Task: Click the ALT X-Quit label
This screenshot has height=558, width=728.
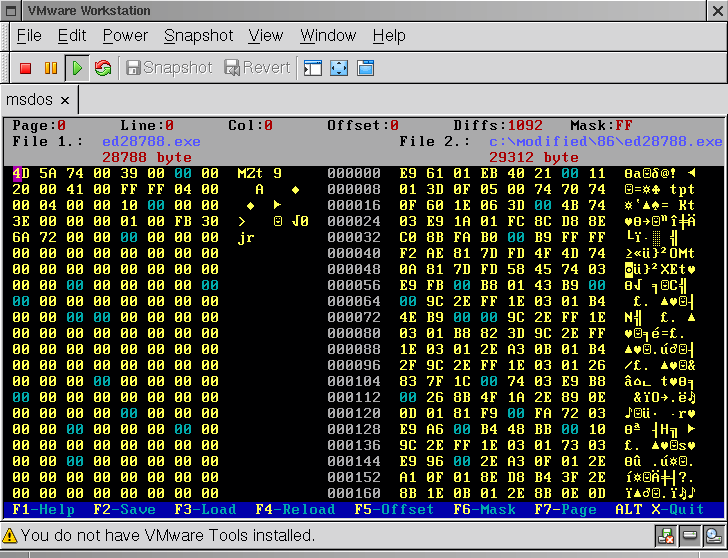Action: (660, 509)
